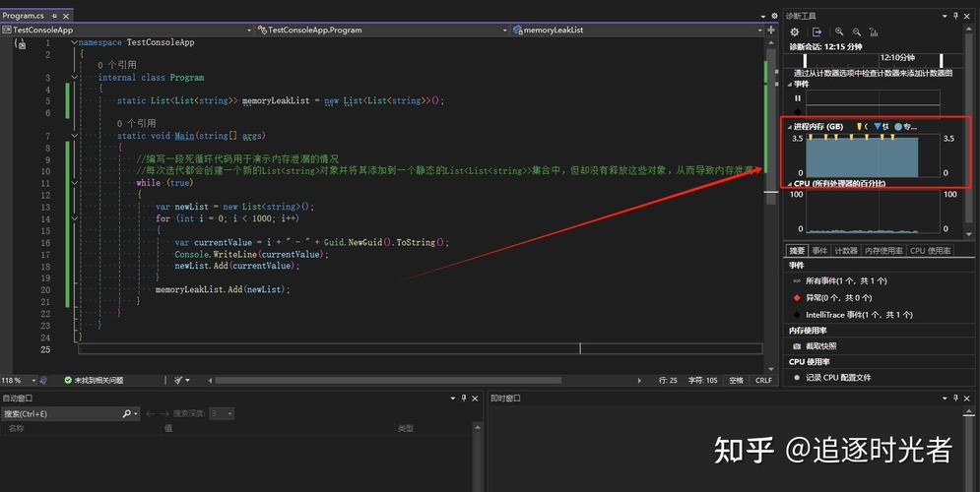Pin the Autos window
The image size is (980, 492).
tap(464, 398)
